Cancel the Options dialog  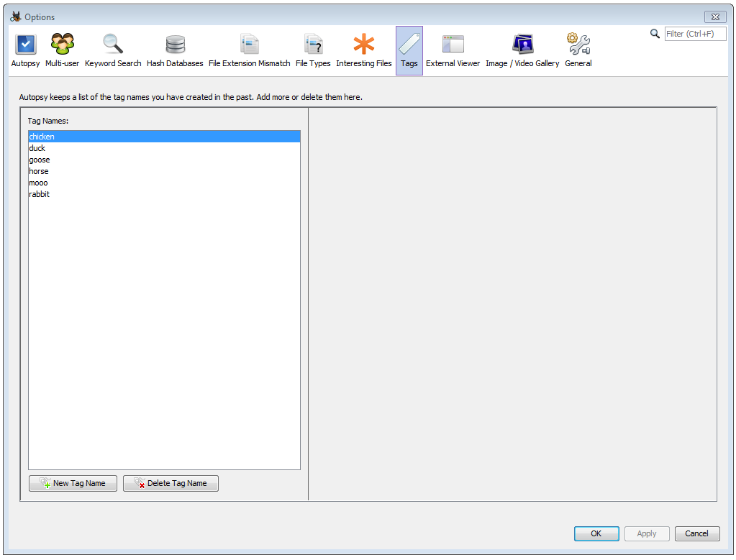696,533
